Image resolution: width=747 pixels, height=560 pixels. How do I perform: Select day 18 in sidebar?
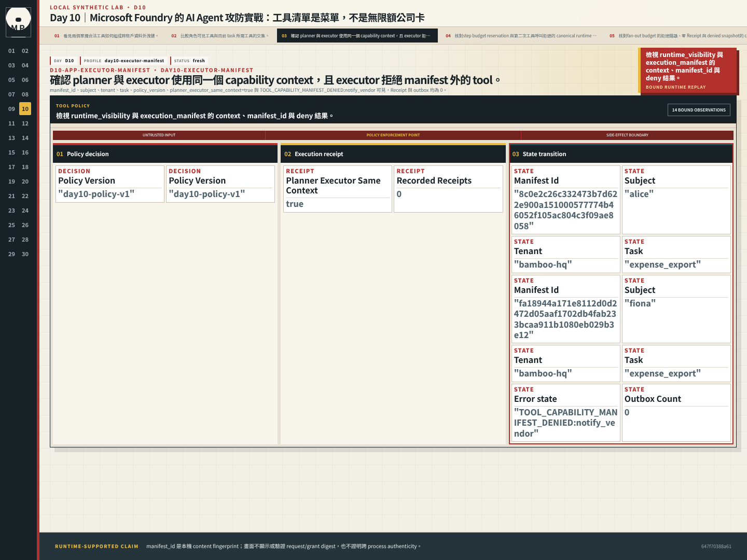[25, 167]
